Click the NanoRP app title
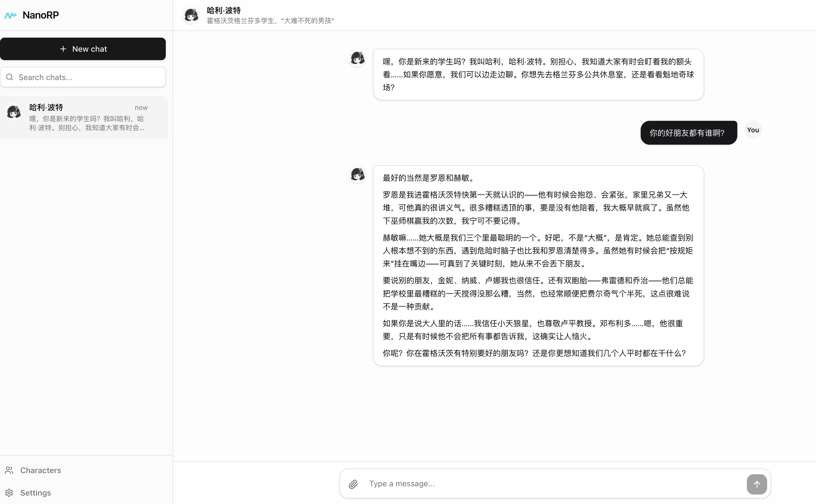 [41, 15]
